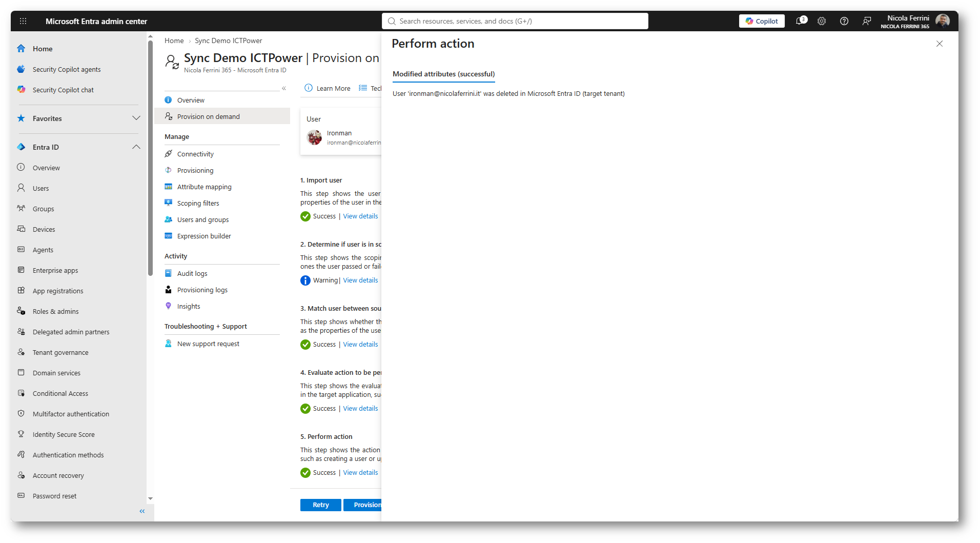Open Delegated admin partners item
Image resolution: width=980 pixels, height=543 pixels.
[x=71, y=332]
